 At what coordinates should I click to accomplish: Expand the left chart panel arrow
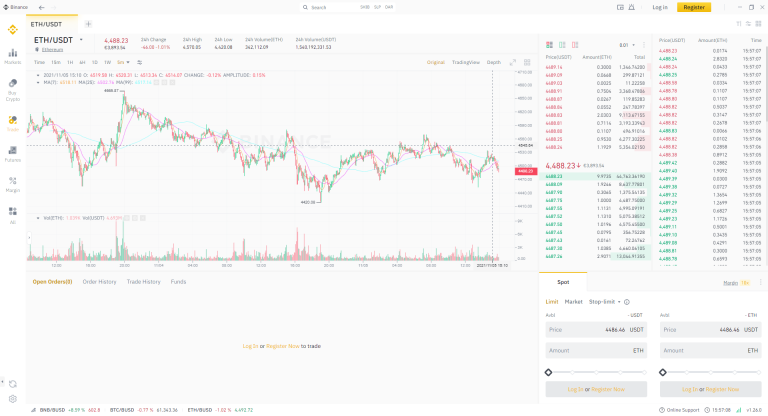click(x=29, y=238)
